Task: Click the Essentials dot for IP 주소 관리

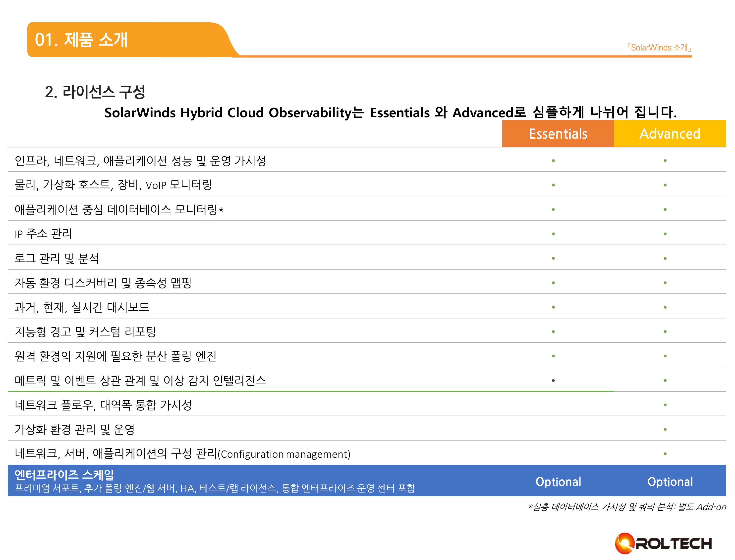Action: point(553,234)
